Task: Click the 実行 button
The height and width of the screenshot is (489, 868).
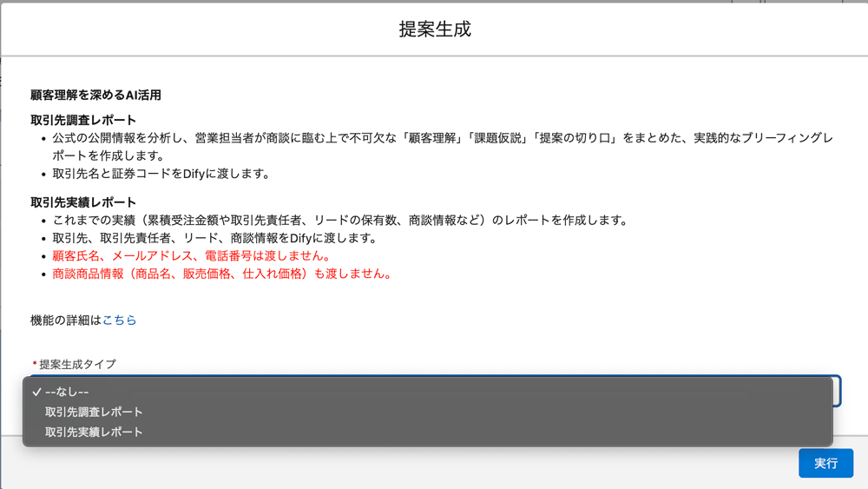Action: (x=825, y=463)
